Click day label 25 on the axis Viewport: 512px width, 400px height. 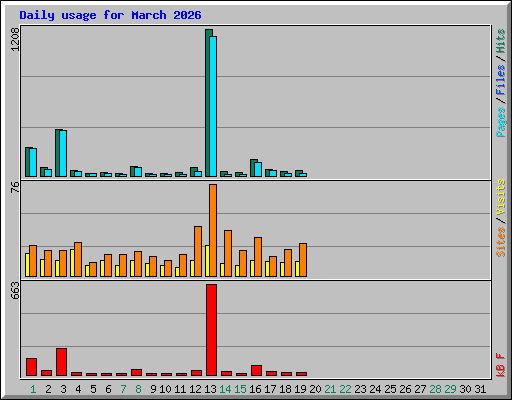390,389
